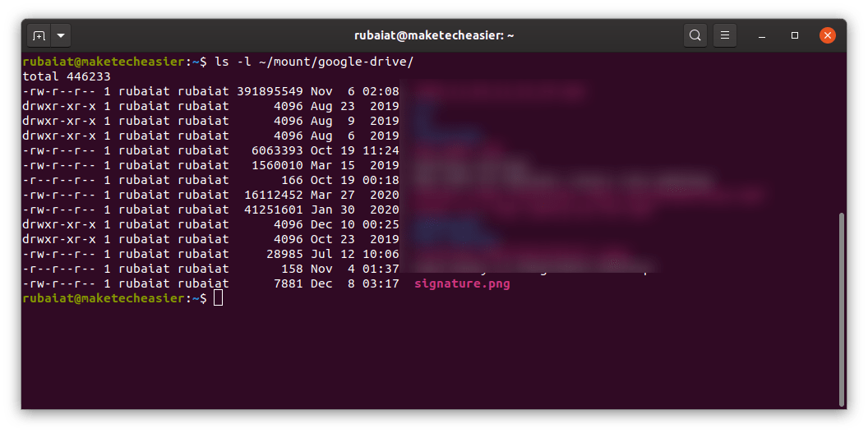The image size is (868, 433).
Task: Minimize the terminal window
Action: (x=762, y=36)
